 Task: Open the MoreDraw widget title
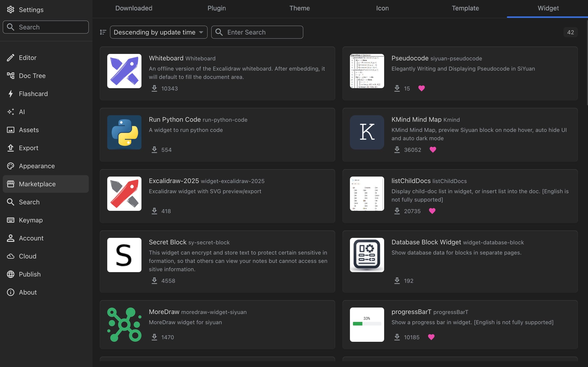(164, 312)
